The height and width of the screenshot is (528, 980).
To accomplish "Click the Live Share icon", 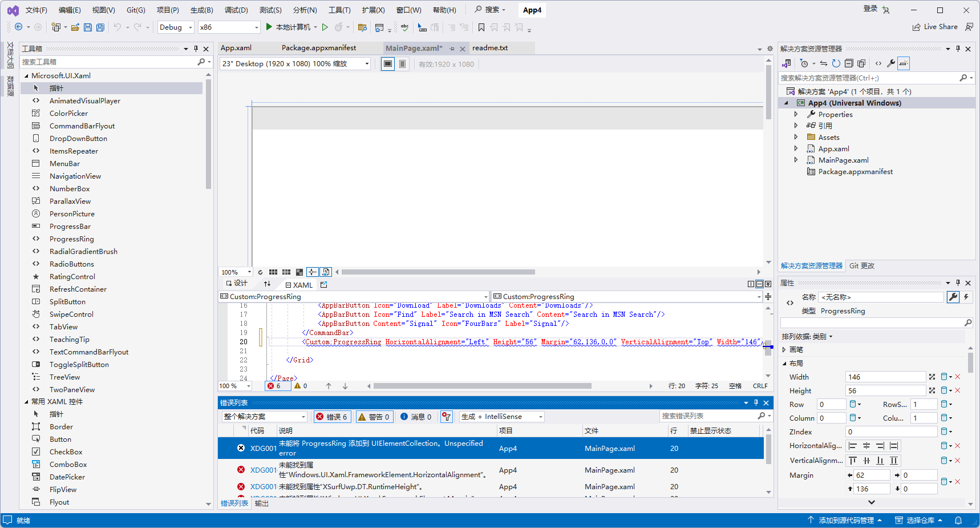I will point(916,27).
